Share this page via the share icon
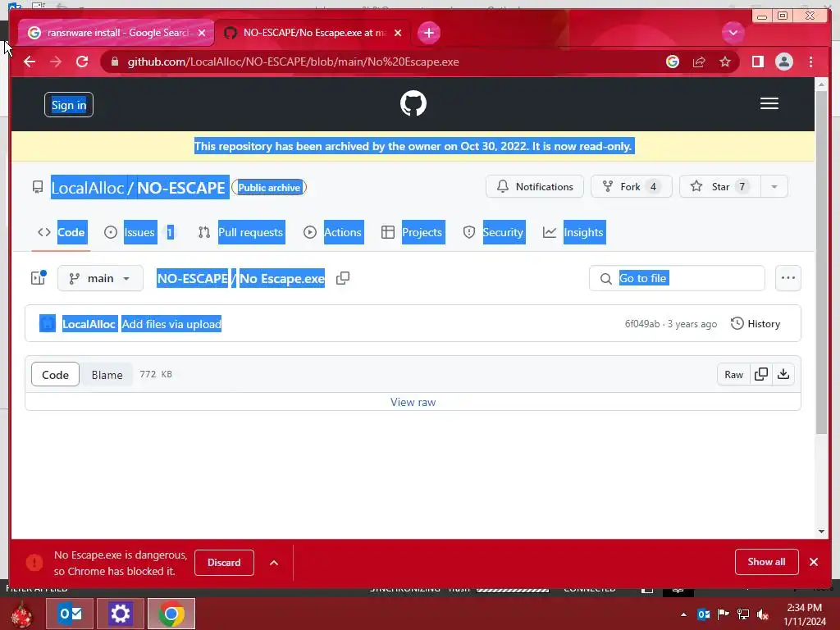The height and width of the screenshot is (630, 840). click(x=699, y=62)
